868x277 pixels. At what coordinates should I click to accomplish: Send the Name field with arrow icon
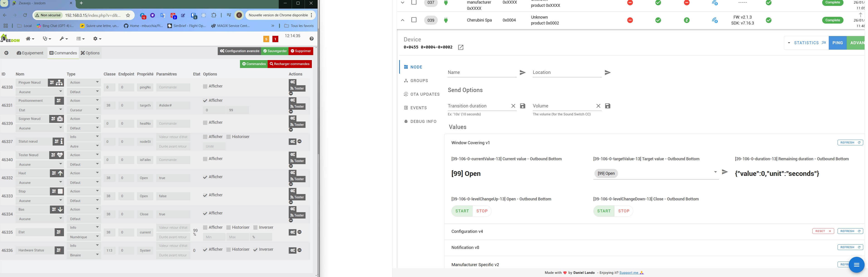tap(523, 73)
